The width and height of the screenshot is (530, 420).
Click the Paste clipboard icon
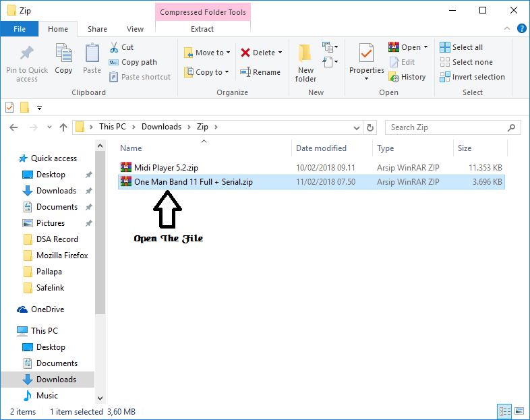click(x=92, y=53)
